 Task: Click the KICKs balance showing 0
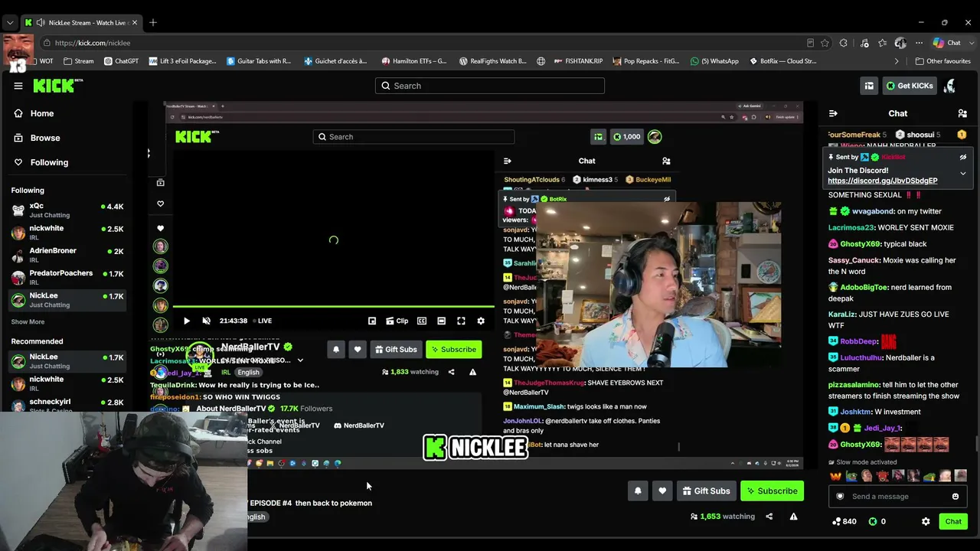(877, 521)
